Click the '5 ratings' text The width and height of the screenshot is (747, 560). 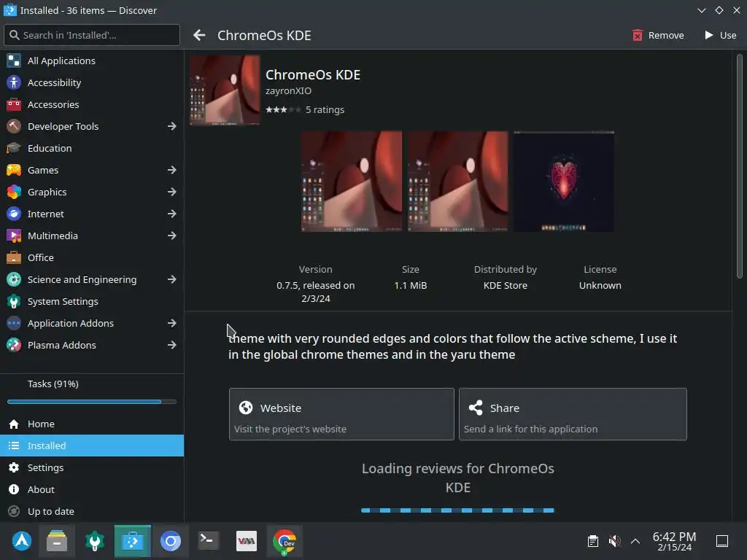[x=325, y=109]
